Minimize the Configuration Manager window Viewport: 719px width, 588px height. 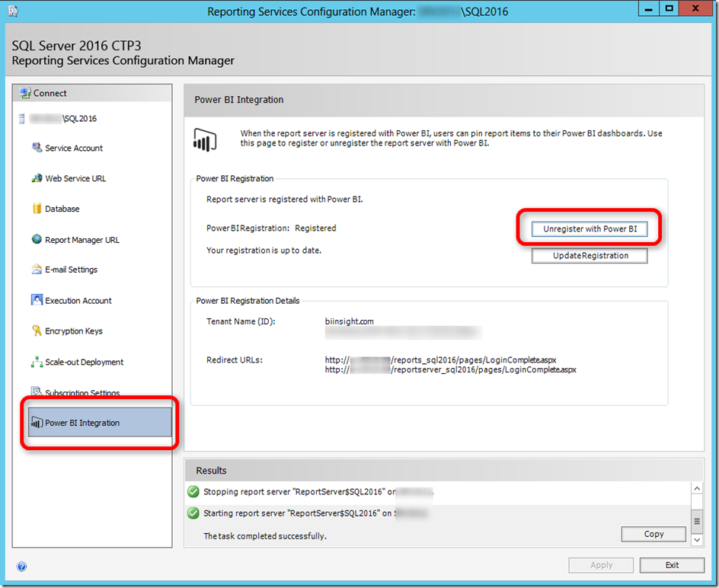pos(648,8)
